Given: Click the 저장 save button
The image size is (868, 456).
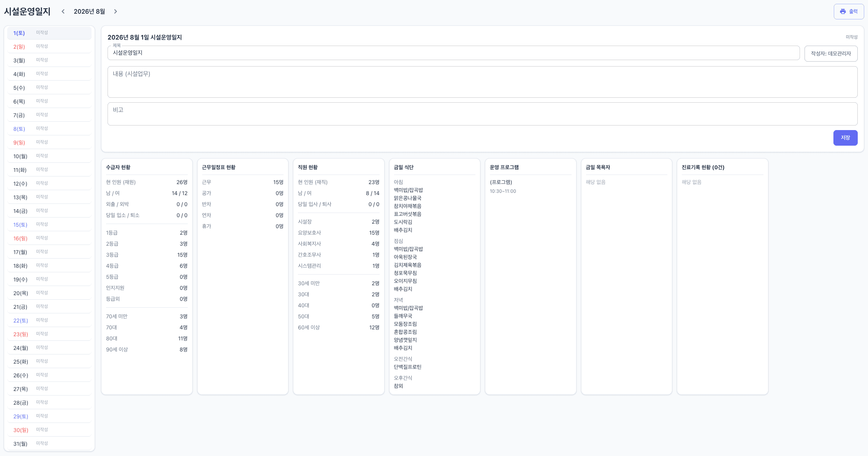Looking at the screenshot, I should pyautogui.click(x=845, y=138).
